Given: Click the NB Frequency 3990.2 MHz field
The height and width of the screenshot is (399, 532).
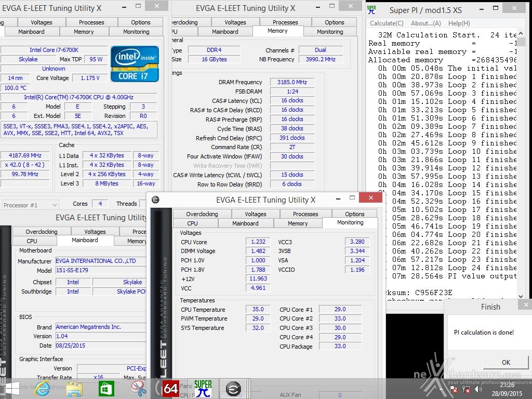Looking at the screenshot, I should [320, 59].
